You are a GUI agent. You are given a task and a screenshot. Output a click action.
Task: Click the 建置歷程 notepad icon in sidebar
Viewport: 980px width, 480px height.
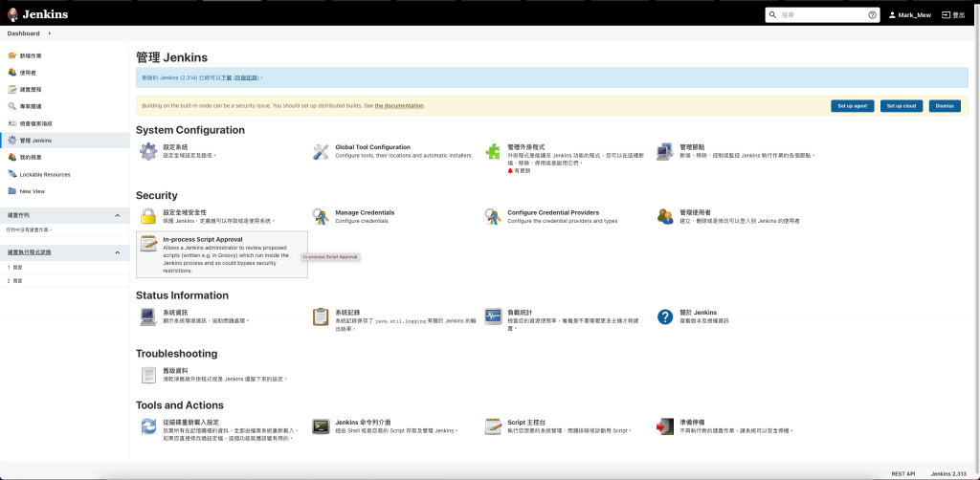tap(11, 89)
